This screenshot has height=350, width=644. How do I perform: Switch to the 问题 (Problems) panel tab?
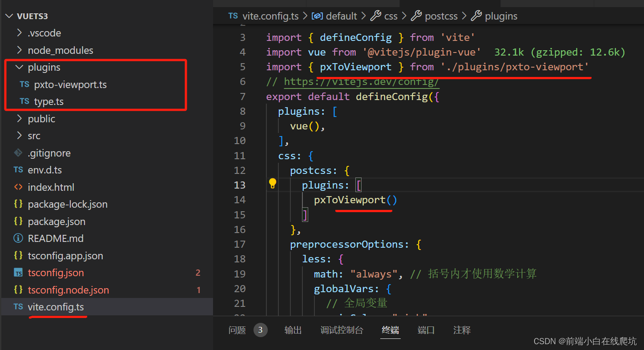click(x=237, y=330)
